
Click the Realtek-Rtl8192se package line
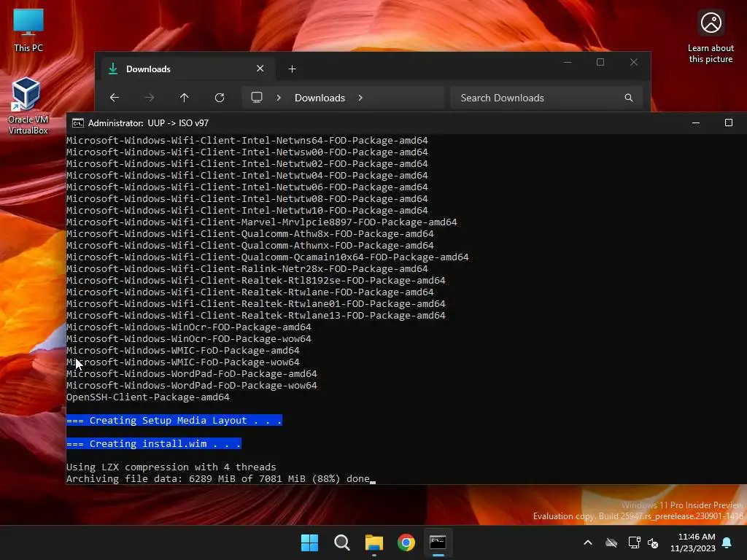[256, 280]
